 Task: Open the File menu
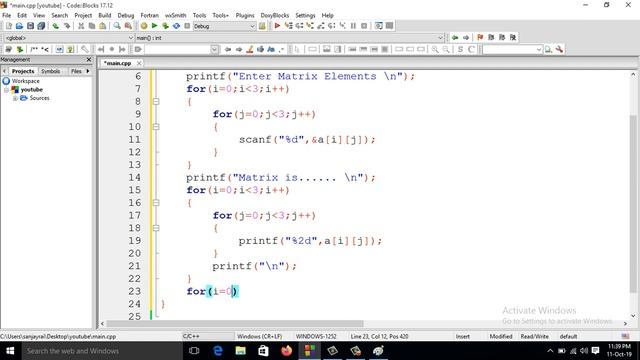[7, 15]
